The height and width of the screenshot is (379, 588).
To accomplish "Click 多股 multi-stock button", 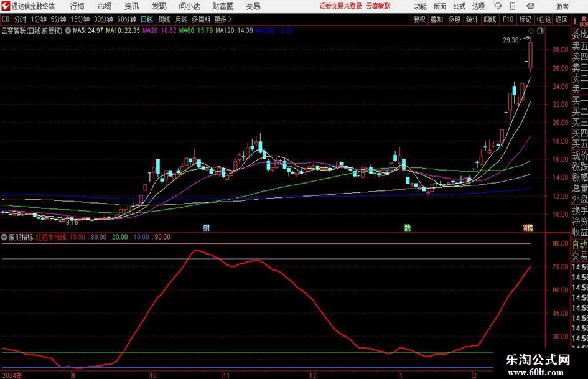I will point(454,19).
